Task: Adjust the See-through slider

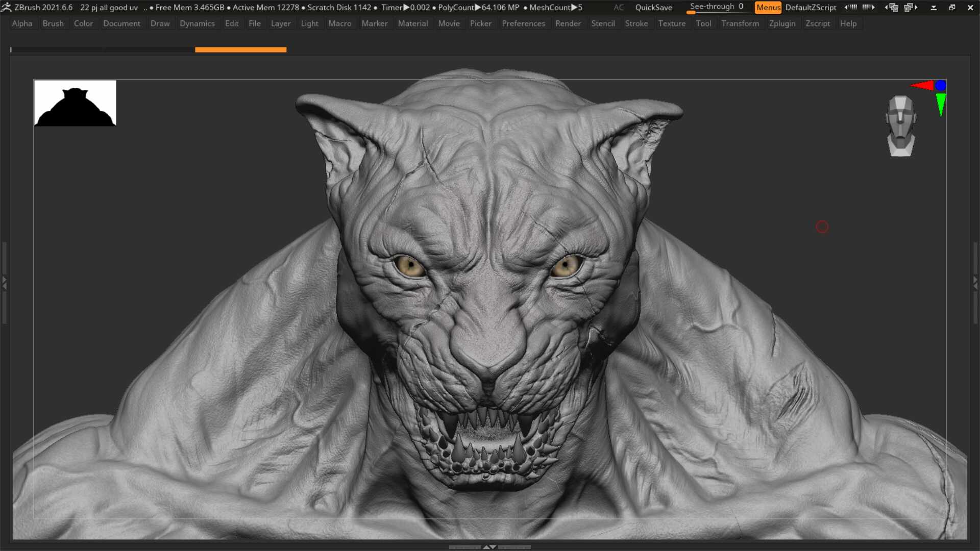Action: [x=716, y=7]
